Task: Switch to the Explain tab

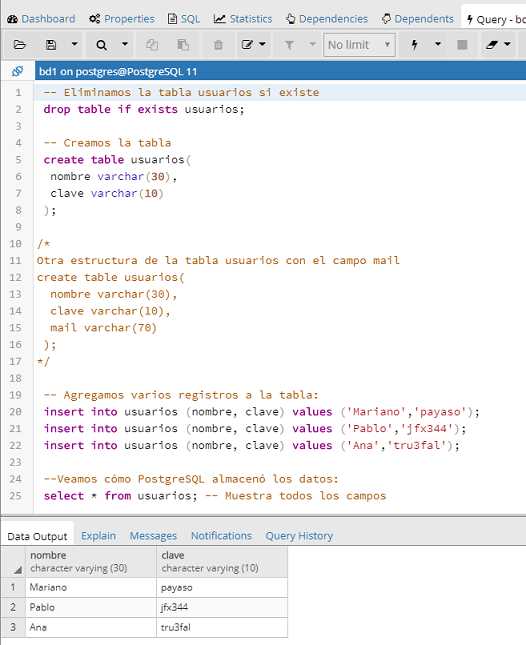Action: (x=98, y=536)
